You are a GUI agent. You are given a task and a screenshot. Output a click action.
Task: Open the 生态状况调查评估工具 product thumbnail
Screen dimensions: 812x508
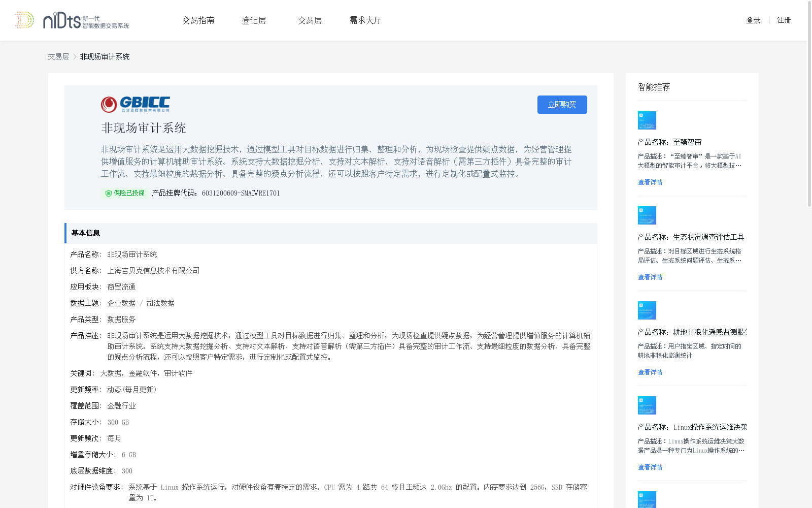[x=647, y=215]
